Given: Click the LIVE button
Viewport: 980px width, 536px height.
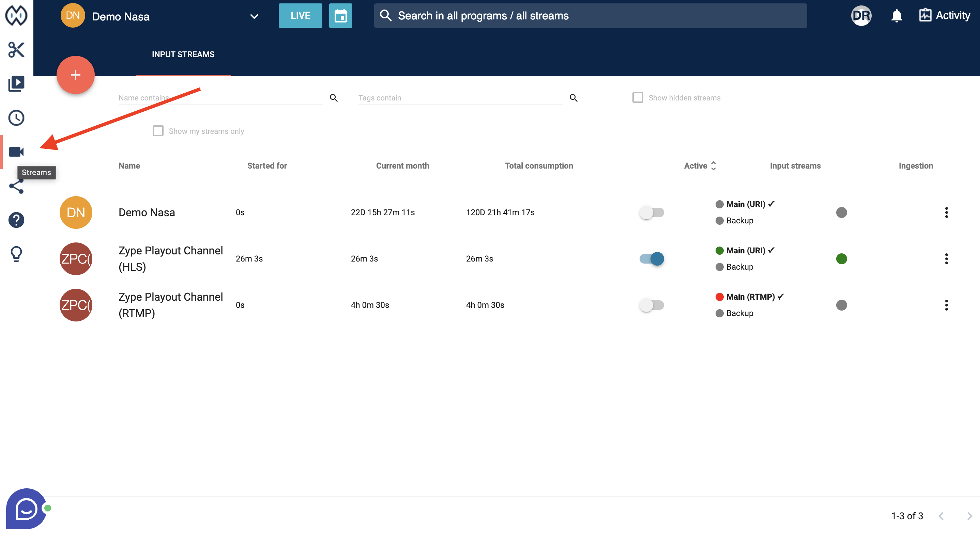Looking at the screenshot, I should (300, 16).
